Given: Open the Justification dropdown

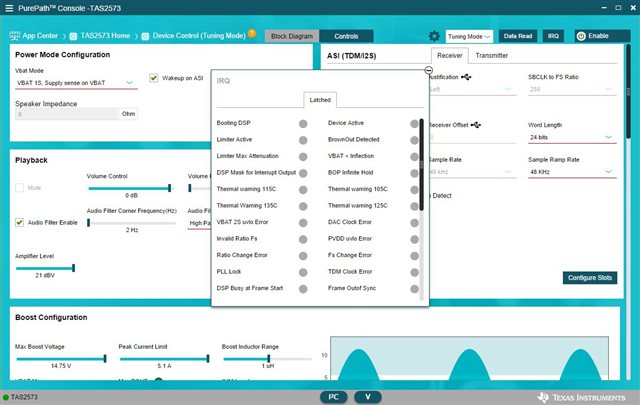Looking at the screenshot, I should [x=473, y=89].
